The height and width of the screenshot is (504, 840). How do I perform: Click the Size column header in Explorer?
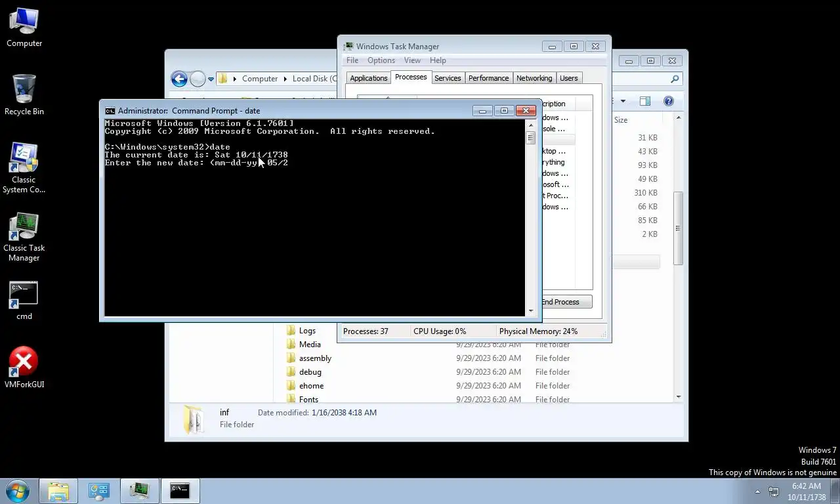(621, 120)
